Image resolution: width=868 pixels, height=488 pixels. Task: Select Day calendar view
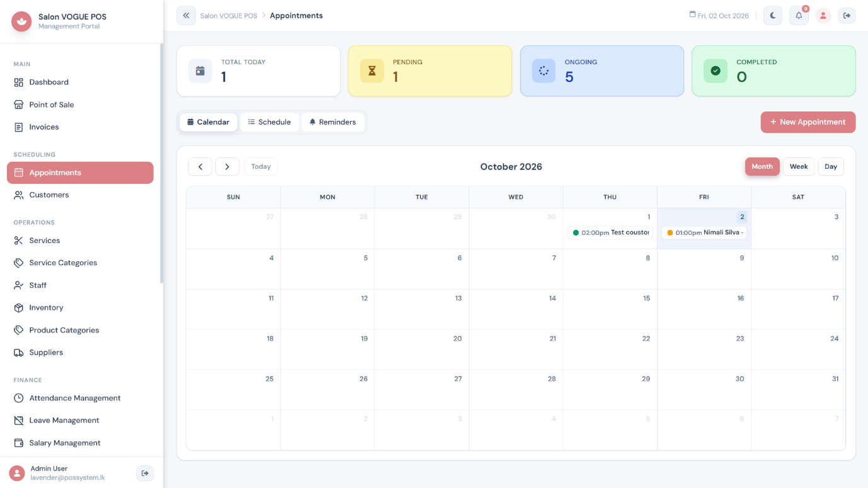point(831,167)
